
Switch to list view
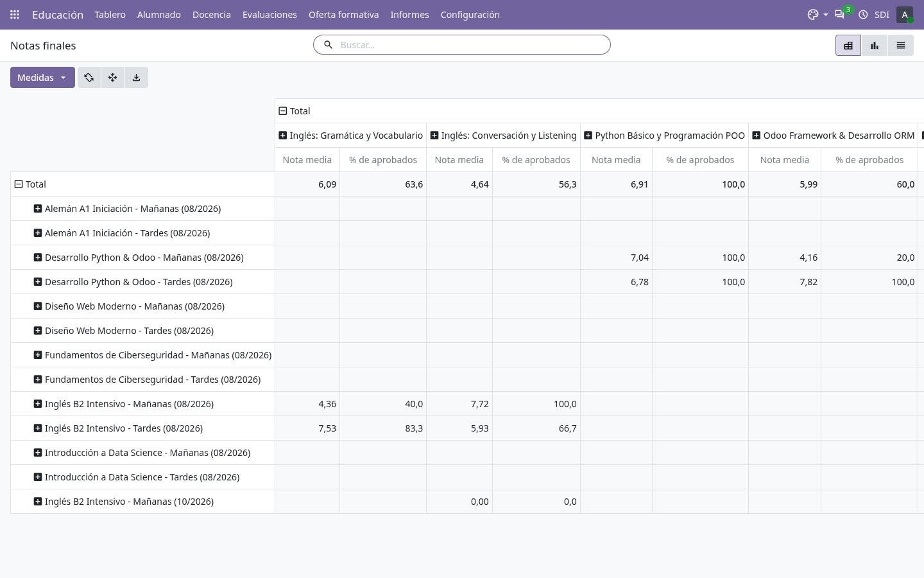pyautogui.click(x=901, y=46)
